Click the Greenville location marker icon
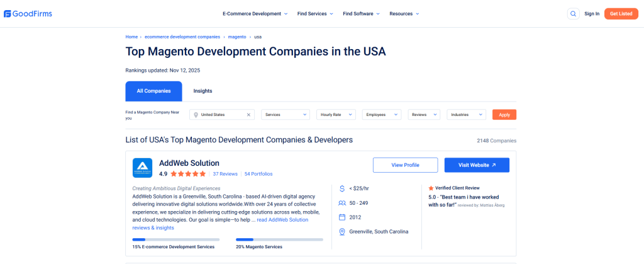 (342, 232)
